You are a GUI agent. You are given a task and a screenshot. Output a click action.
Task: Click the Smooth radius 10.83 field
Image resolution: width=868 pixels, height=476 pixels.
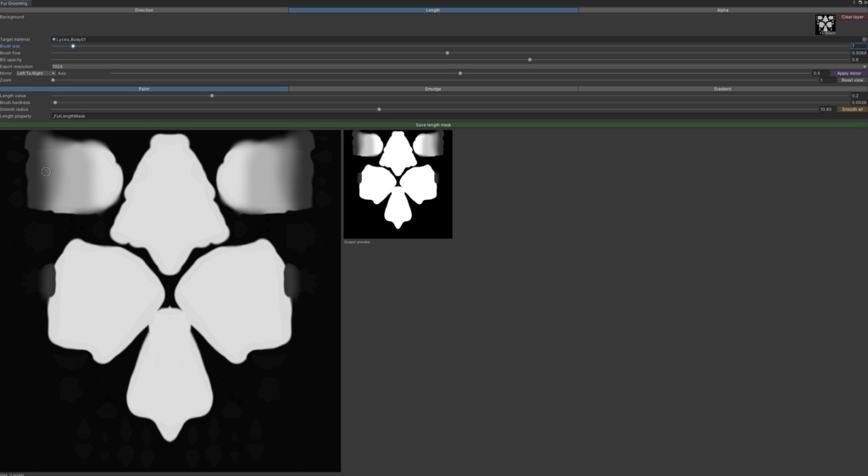pos(827,109)
